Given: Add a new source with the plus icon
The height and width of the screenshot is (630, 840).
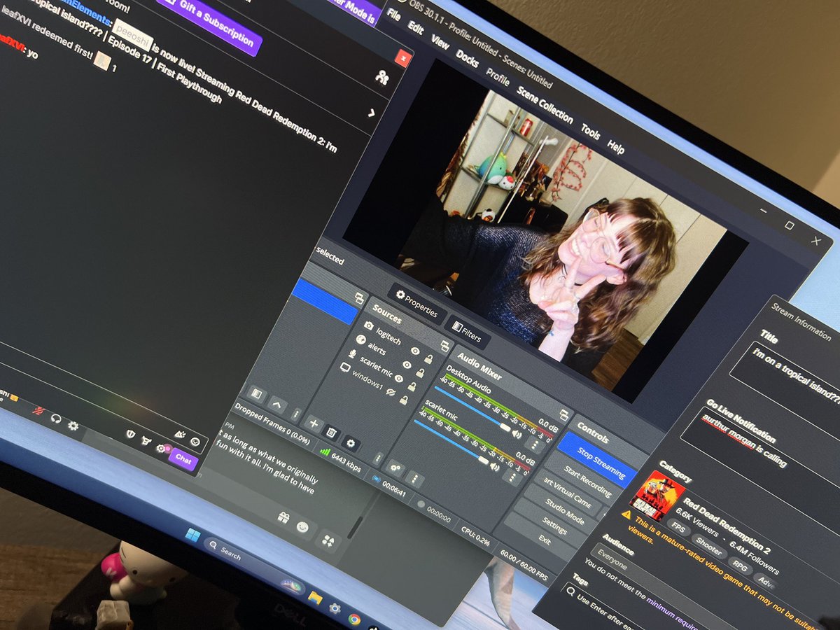Looking at the screenshot, I should (x=313, y=424).
